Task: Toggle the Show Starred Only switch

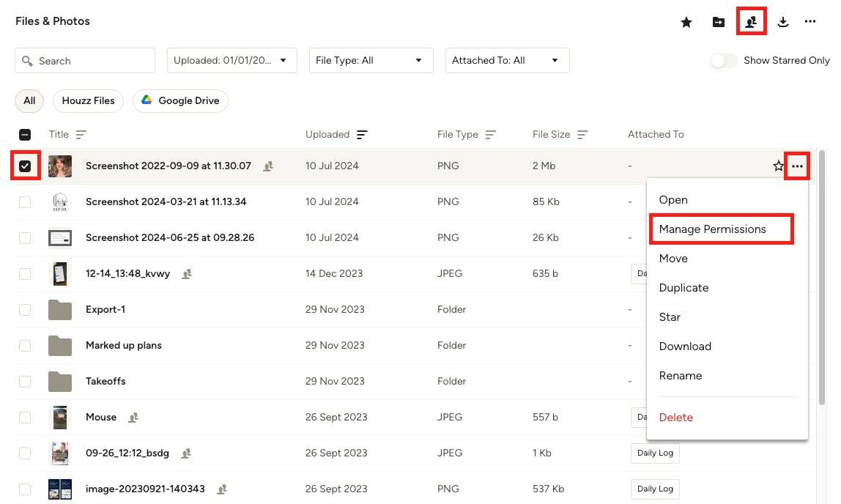Action: click(724, 61)
